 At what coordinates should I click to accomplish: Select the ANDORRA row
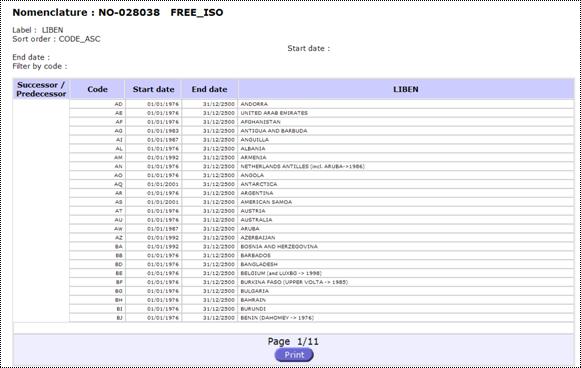(322, 104)
